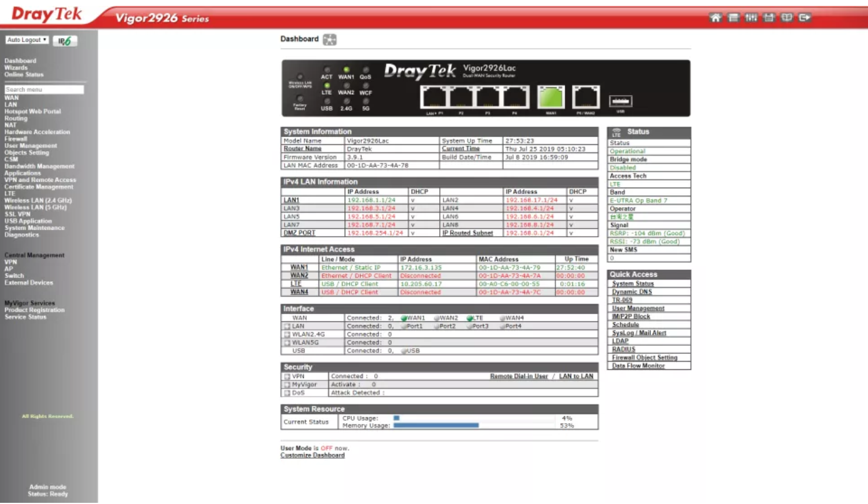
Task: Open Hotspot Web Portal in the sidebar
Action: click(33, 111)
